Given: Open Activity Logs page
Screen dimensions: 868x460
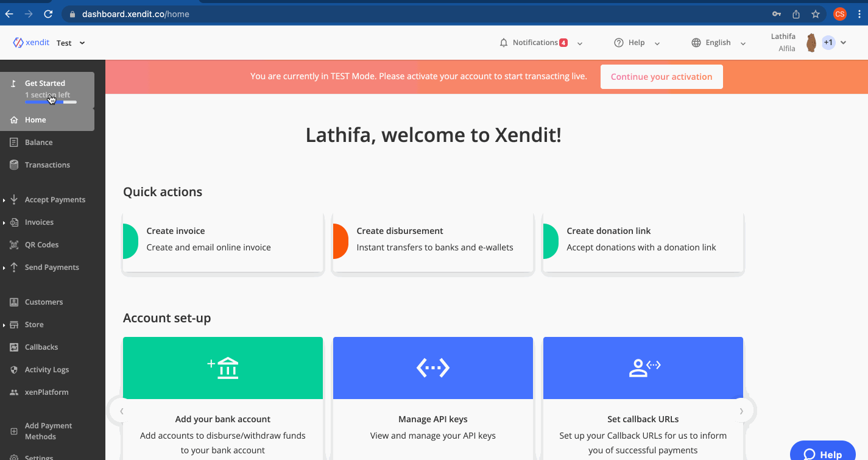Looking at the screenshot, I should coord(48,370).
